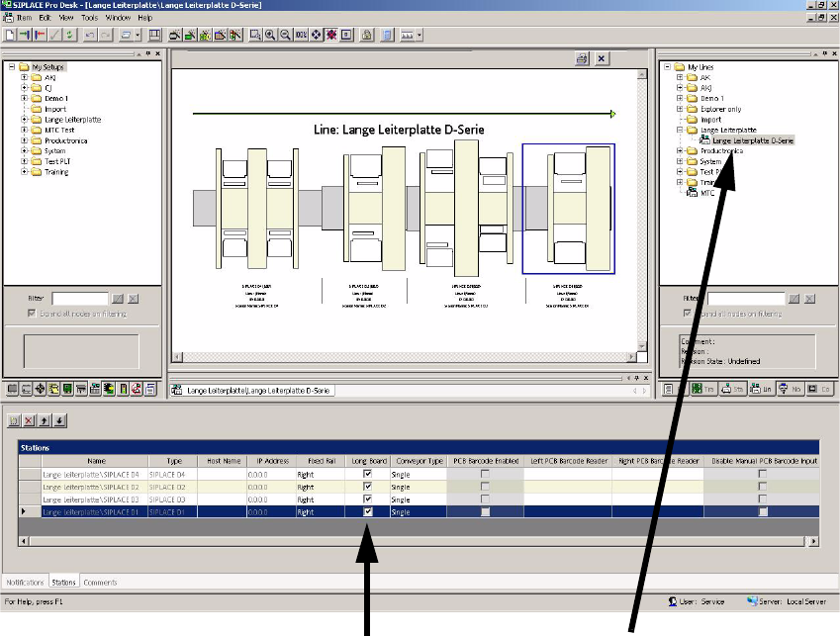
Task: Expand the MTC Test folder in My Setups
Action: point(24,131)
